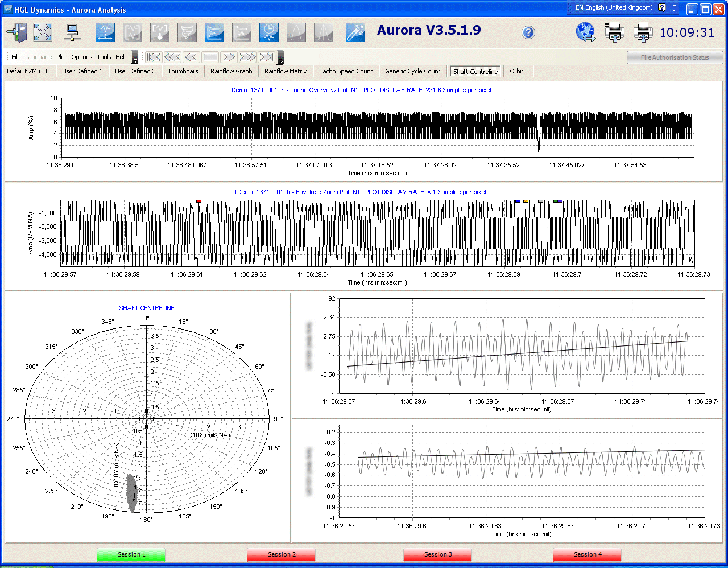Image resolution: width=728 pixels, height=568 pixels.
Task: Toggle Session 1 green button
Action: 131,554
